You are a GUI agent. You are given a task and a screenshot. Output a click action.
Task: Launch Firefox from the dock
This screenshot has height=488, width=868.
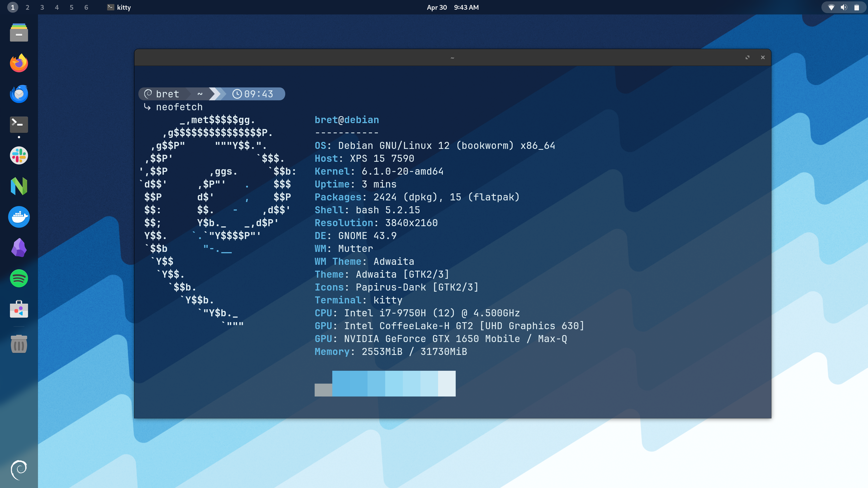coord(19,63)
